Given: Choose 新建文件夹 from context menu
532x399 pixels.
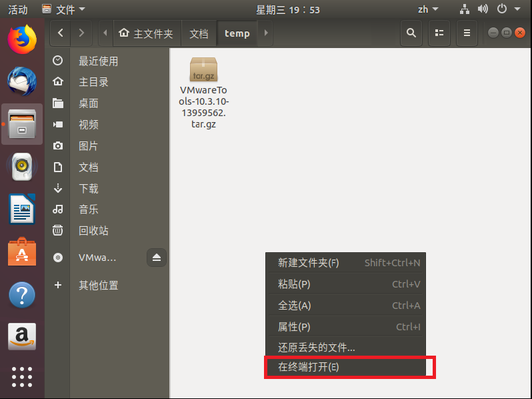Looking at the screenshot, I should [308, 263].
